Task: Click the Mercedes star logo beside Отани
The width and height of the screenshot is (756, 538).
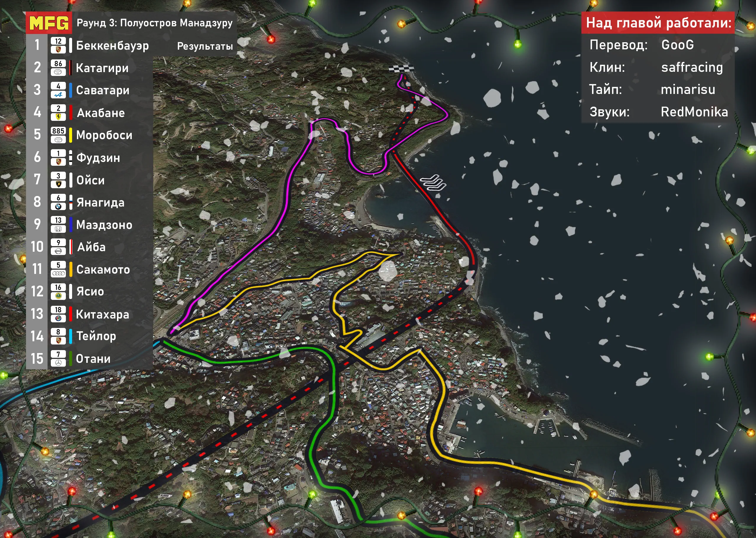Action: [x=58, y=363]
